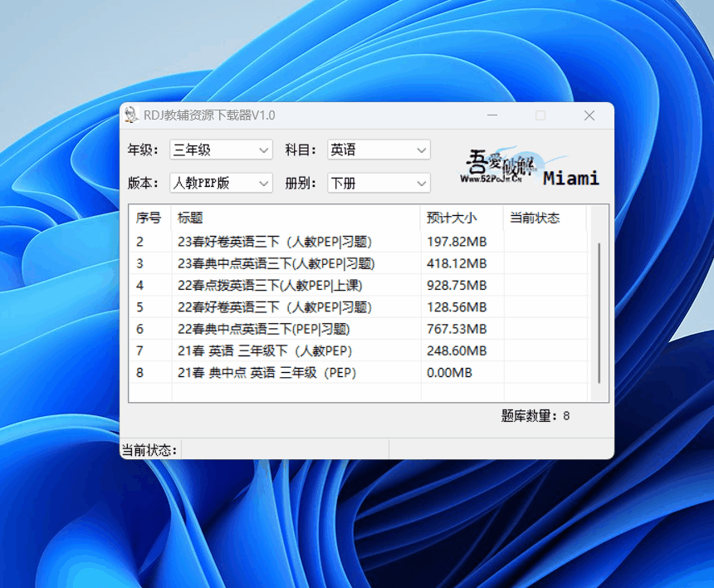Open the 科目 dropdown showing 英语
This screenshot has width=714, height=588.
coord(379,149)
